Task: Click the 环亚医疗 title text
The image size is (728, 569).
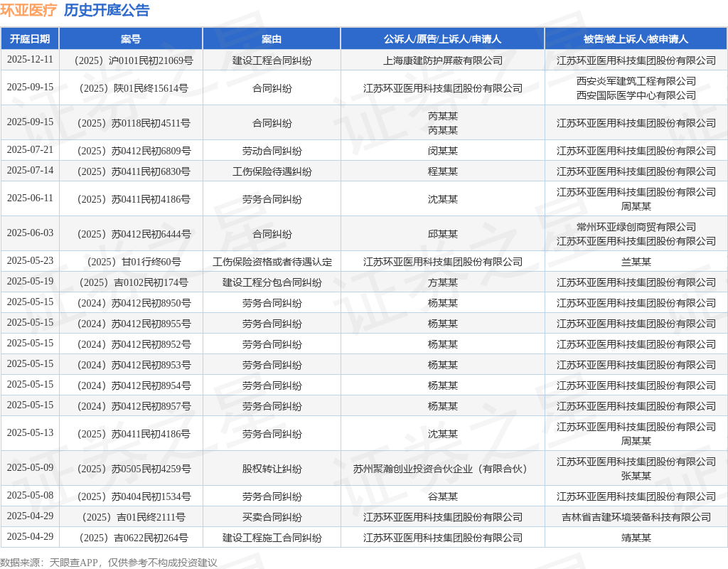Action: (x=28, y=10)
